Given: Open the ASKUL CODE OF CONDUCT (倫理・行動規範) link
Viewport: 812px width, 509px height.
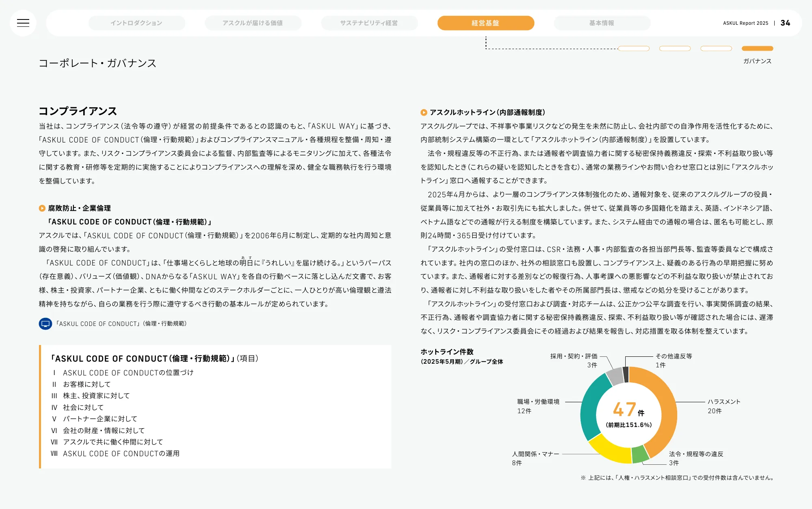Looking at the screenshot, I should (122, 324).
